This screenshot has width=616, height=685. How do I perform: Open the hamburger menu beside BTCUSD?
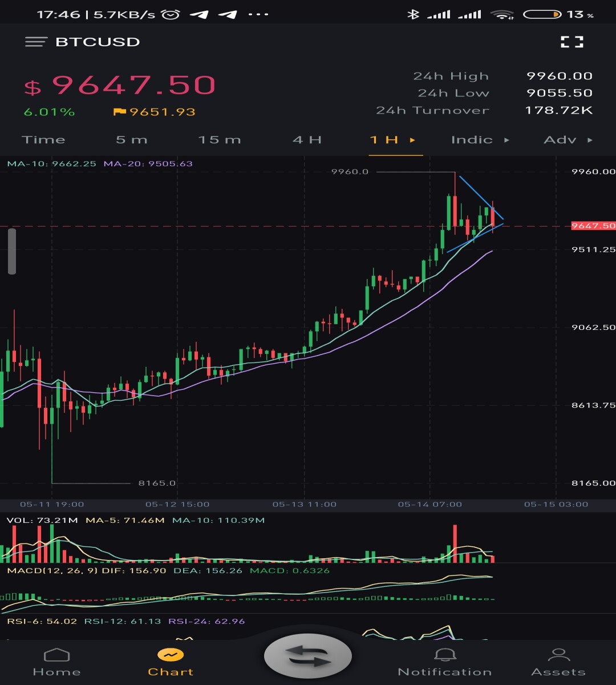pos(36,42)
